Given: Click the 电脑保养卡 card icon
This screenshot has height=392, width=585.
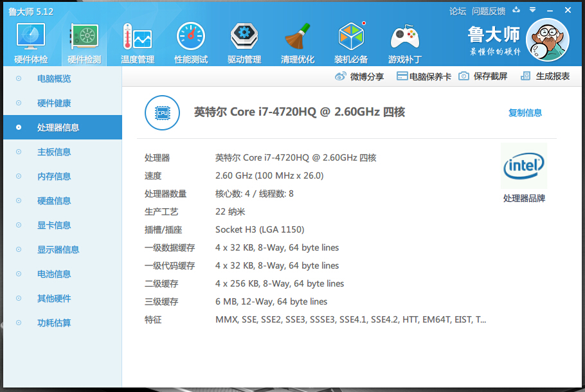Looking at the screenshot, I should coord(402,76).
